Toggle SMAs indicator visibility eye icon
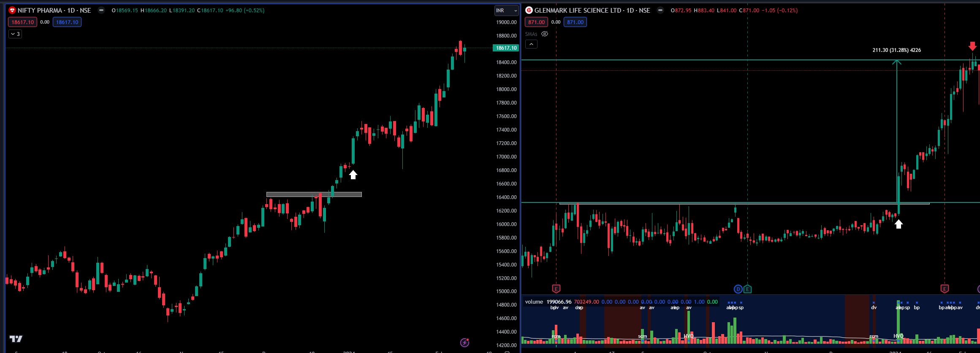The image size is (980, 353). click(x=545, y=34)
